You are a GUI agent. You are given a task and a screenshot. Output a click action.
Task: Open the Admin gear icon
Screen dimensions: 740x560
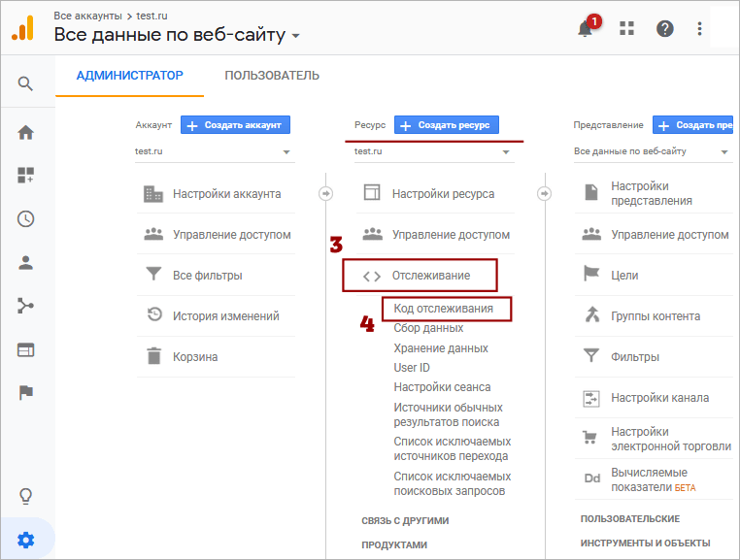(x=26, y=538)
